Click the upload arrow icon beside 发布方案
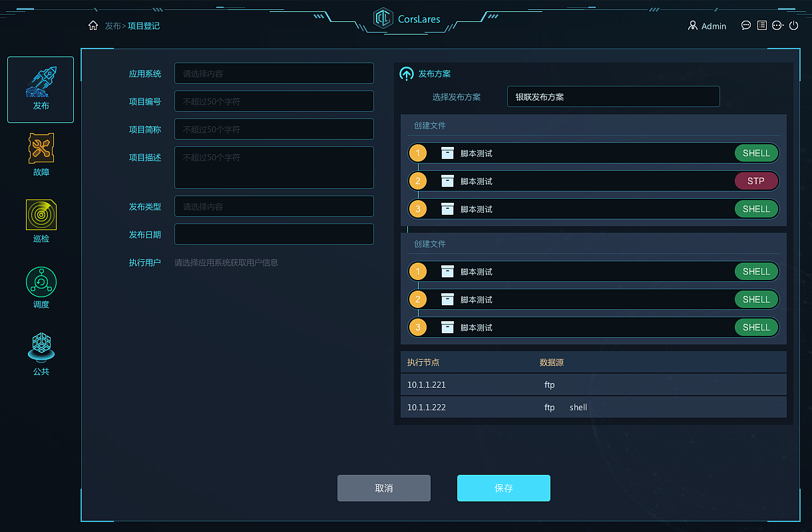Image resolution: width=812 pixels, height=532 pixels. pyautogui.click(x=407, y=74)
